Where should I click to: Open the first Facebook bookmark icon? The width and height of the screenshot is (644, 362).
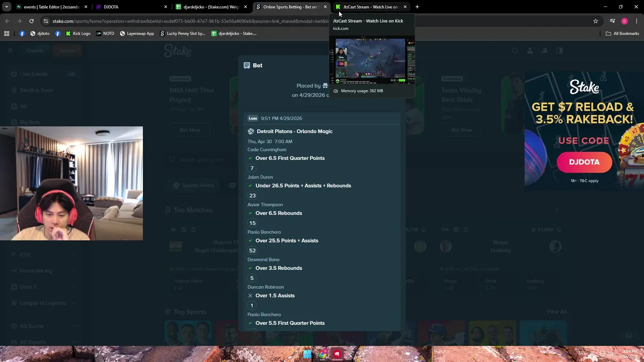tap(22, 34)
